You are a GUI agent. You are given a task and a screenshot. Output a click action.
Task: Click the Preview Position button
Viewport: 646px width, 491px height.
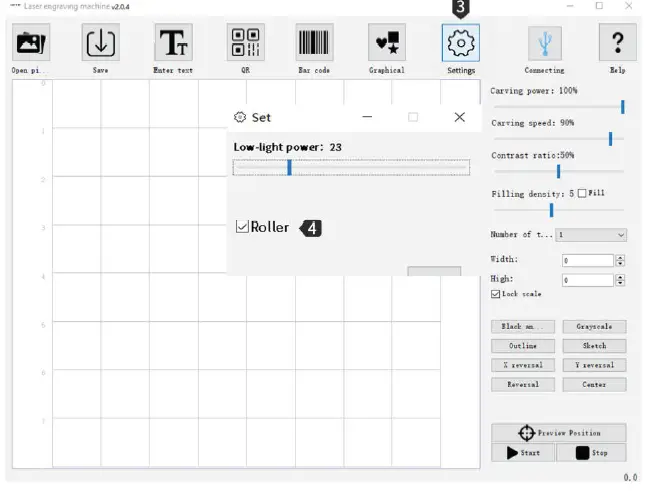click(x=559, y=433)
